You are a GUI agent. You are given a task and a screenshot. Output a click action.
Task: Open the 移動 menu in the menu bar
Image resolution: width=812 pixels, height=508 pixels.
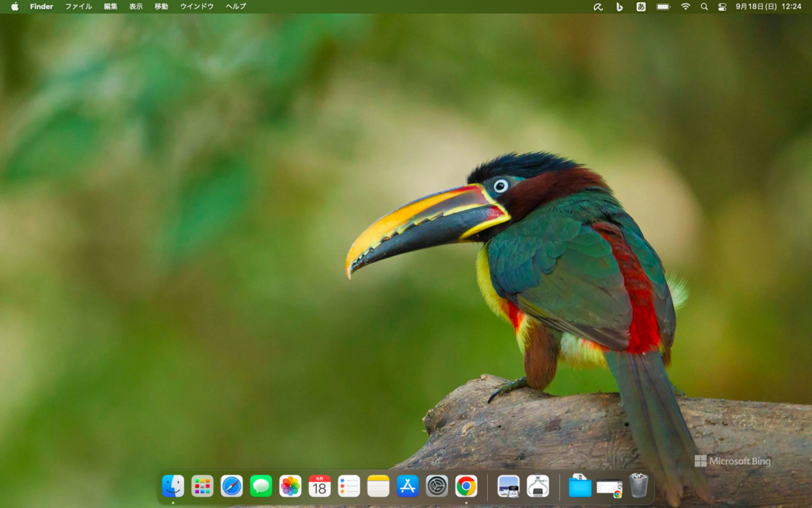tap(160, 7)
